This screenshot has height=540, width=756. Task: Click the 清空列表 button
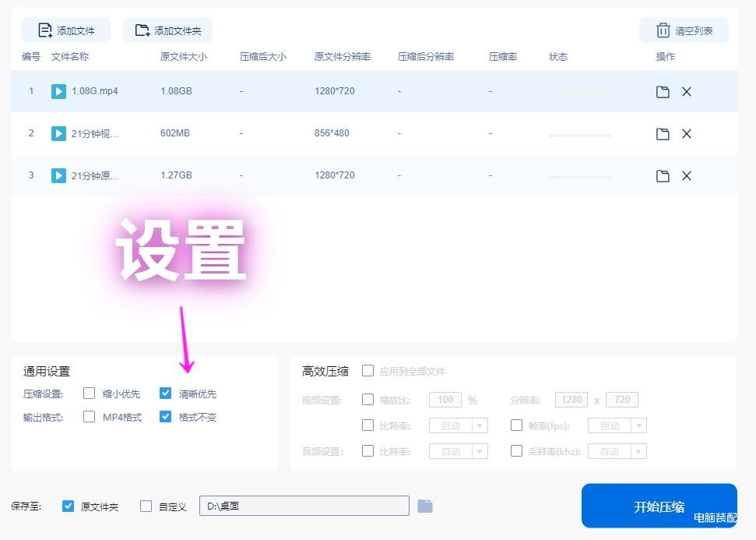[x=684, y=30]
